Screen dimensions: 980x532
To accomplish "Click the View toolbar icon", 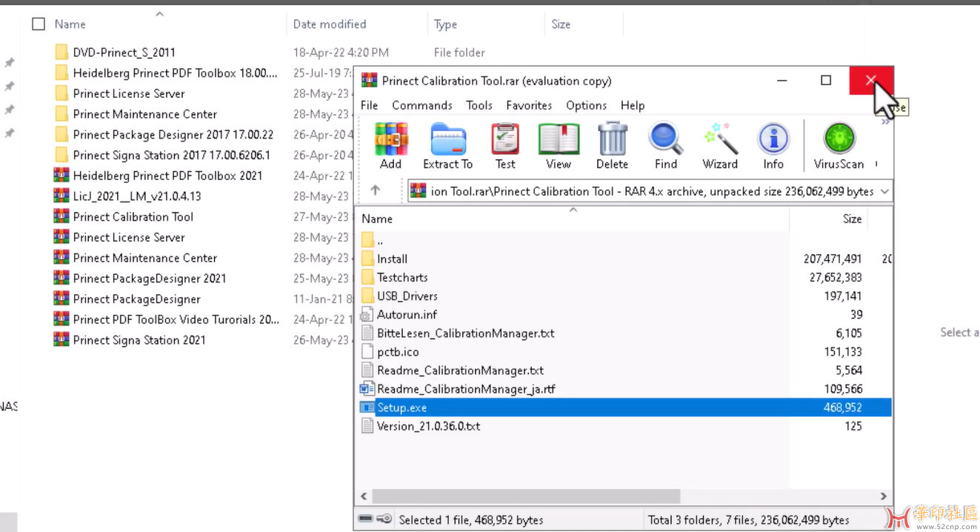I will click(559, 146).
